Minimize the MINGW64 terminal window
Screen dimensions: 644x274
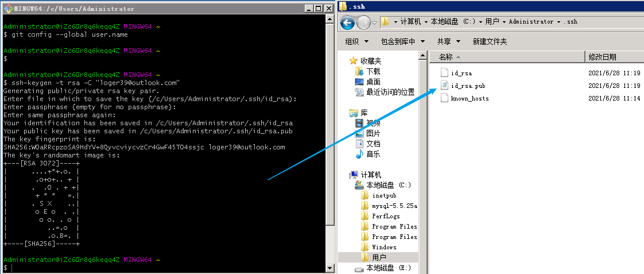310,8
